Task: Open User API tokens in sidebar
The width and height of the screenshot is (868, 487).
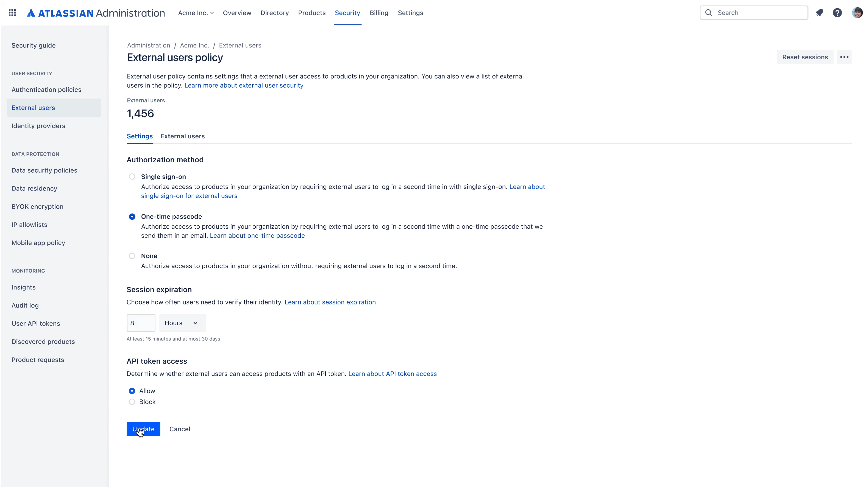Action: [35, 324]
